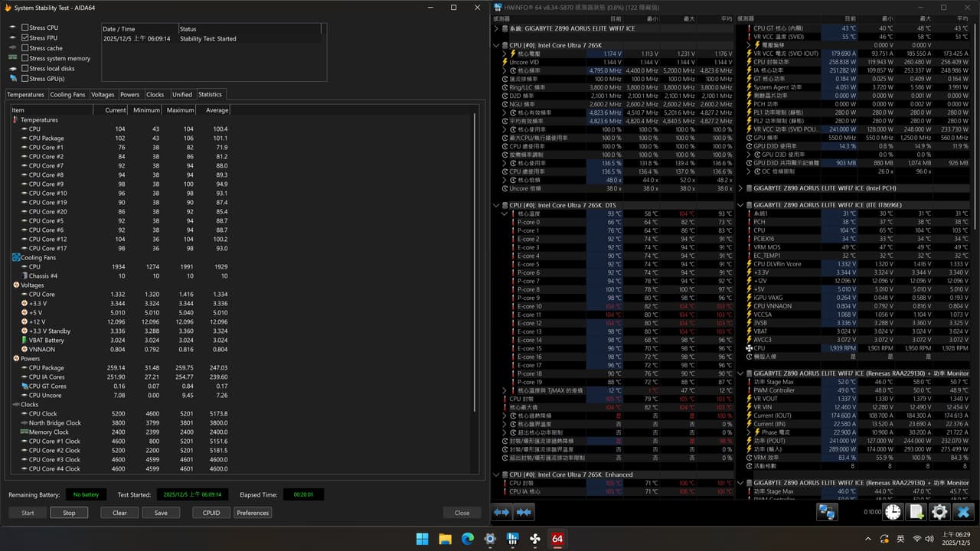Expand OC 倍頻限制 row in HWiNFO
The image size is (980, 551).
click(x=747, y=171)
